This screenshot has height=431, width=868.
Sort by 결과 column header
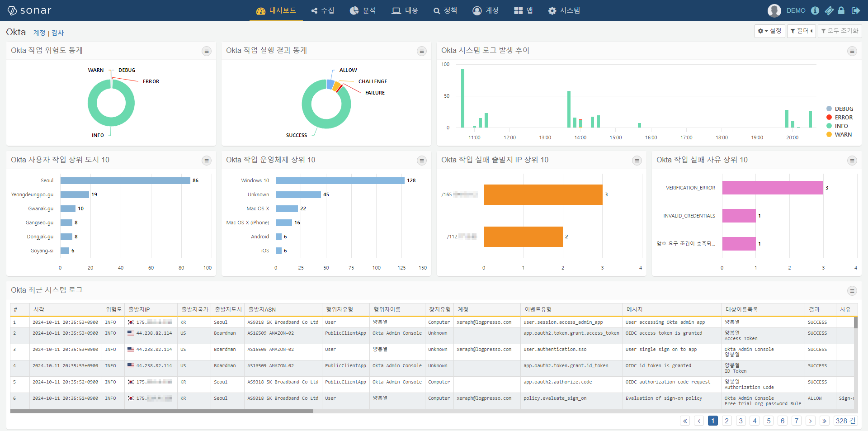click(821, 309)
